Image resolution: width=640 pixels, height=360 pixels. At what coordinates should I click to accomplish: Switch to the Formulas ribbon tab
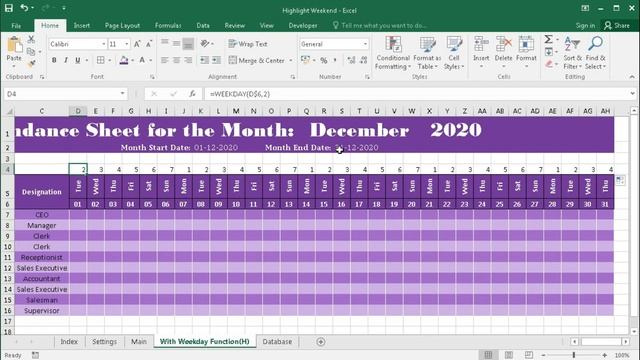[168, 25]
